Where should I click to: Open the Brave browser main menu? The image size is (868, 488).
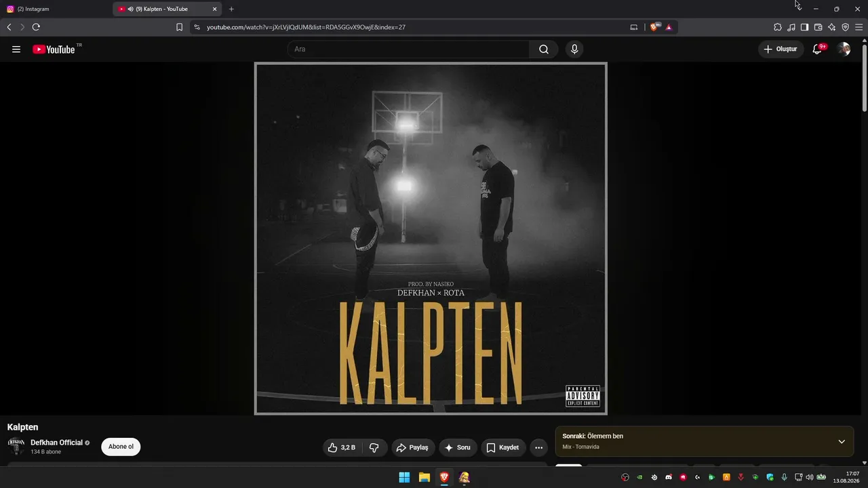coord(859,27)
